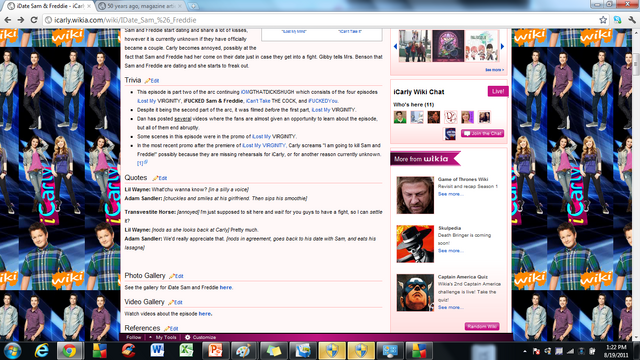The width and height of the screenshot is (640, 360).
Task: Click the 'See more >' link under the carousel
Action: coord(494,70)
